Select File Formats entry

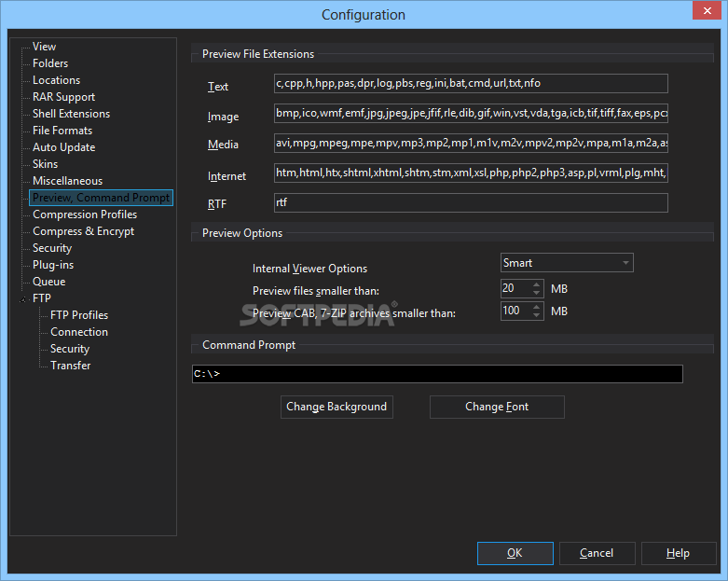[x=62, y=131]
